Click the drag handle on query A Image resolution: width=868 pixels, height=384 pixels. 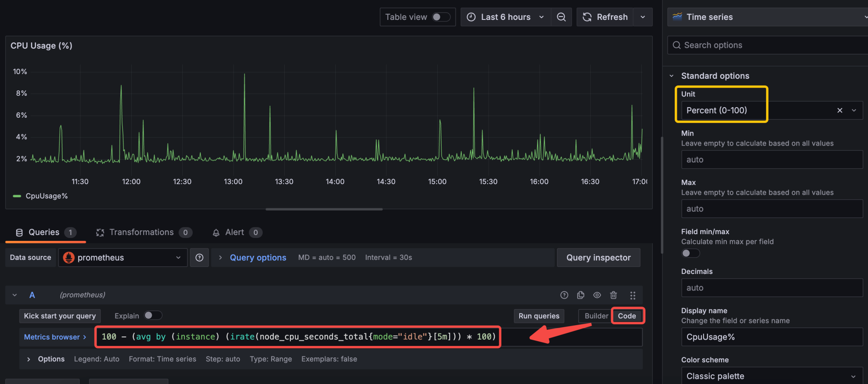click(633, 295)
